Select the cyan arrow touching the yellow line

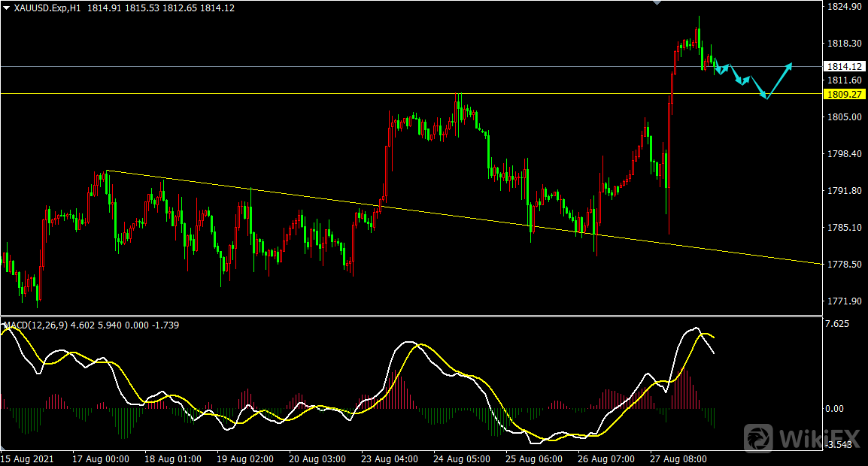(x=765, y=96)
